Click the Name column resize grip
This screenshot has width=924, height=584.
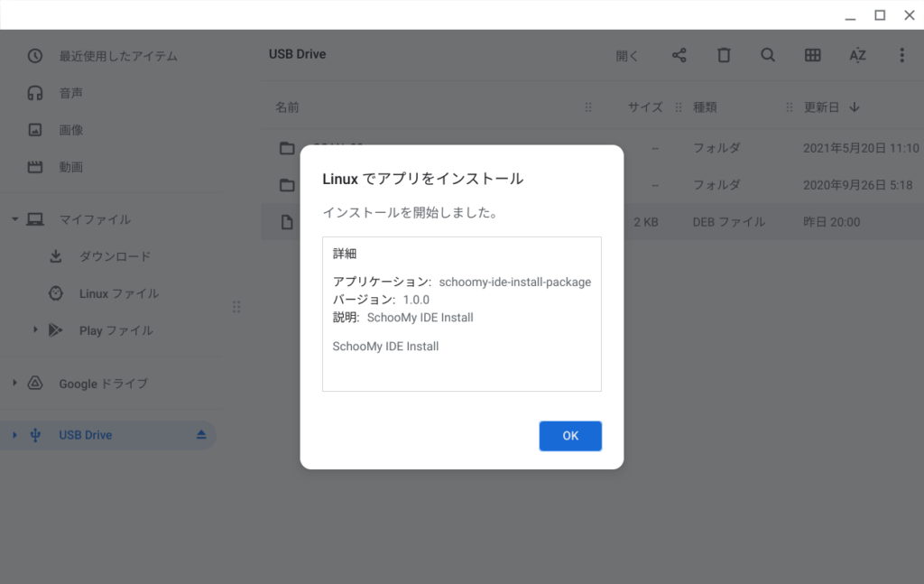(x=588, y=107)
